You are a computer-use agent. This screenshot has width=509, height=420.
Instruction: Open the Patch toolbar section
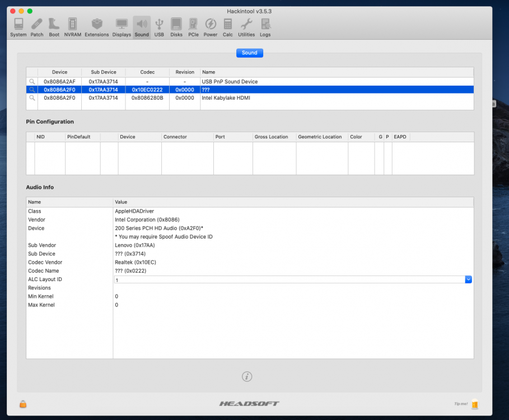pyautogui.click(x=37, y=27)
